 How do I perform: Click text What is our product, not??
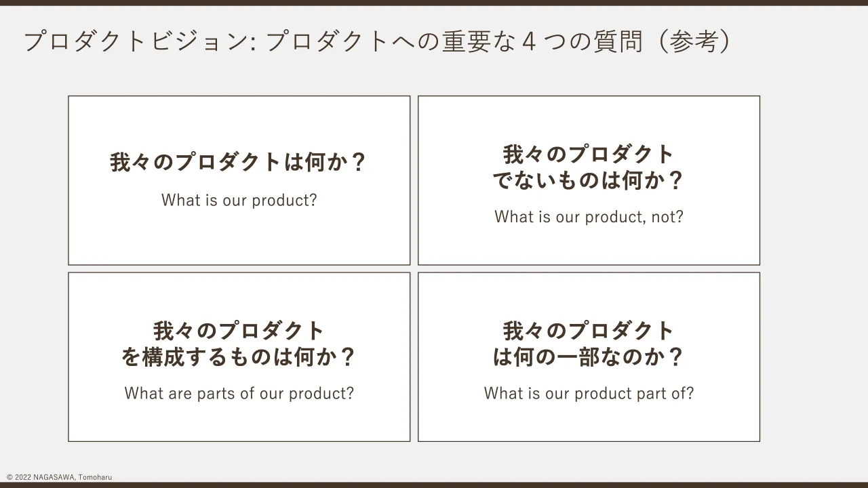589,217
